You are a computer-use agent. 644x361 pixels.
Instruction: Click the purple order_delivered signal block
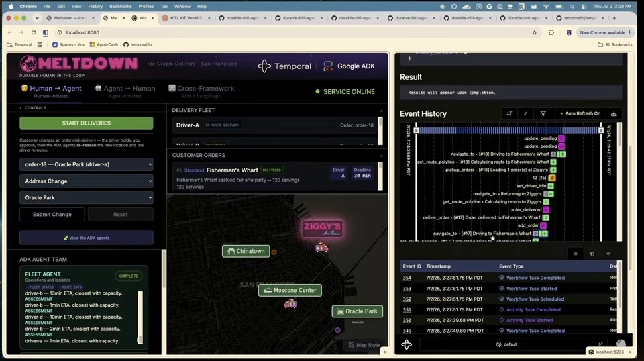(546, 209)
